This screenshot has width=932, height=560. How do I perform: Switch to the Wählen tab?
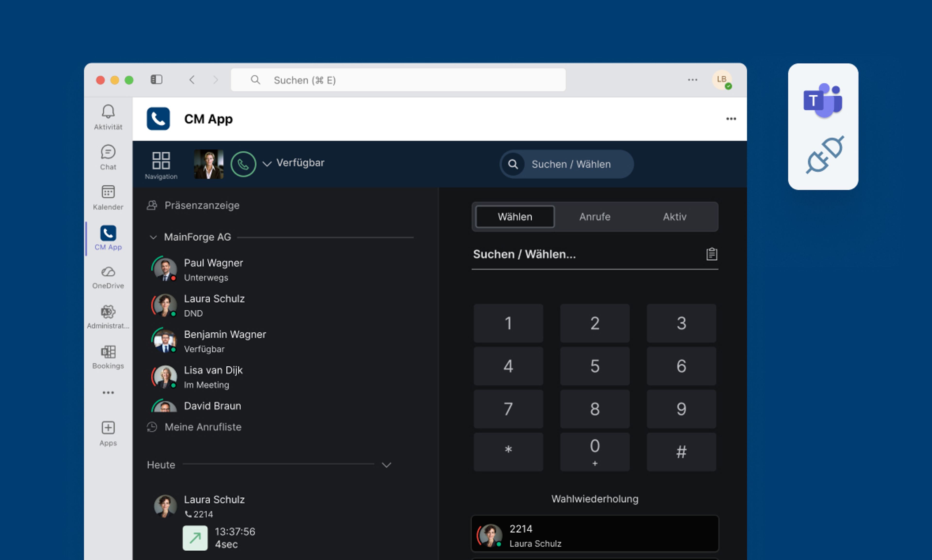click(515, 217)
